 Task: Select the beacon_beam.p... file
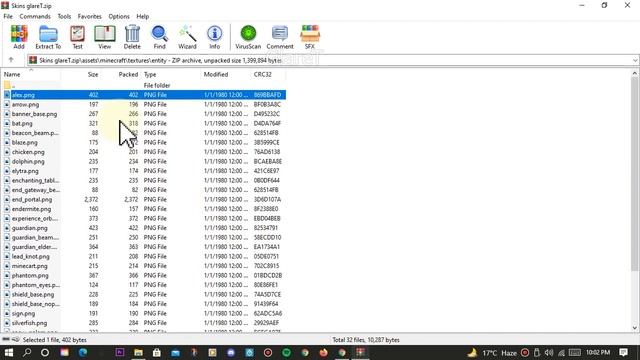tap(144, 133)
